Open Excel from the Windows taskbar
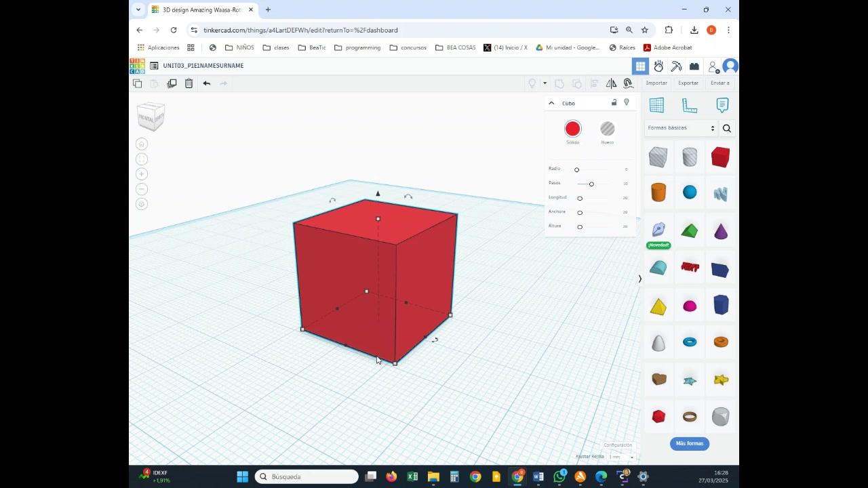Image resolution: width=868 pixels, height=488 pixels. click(412, 477)
